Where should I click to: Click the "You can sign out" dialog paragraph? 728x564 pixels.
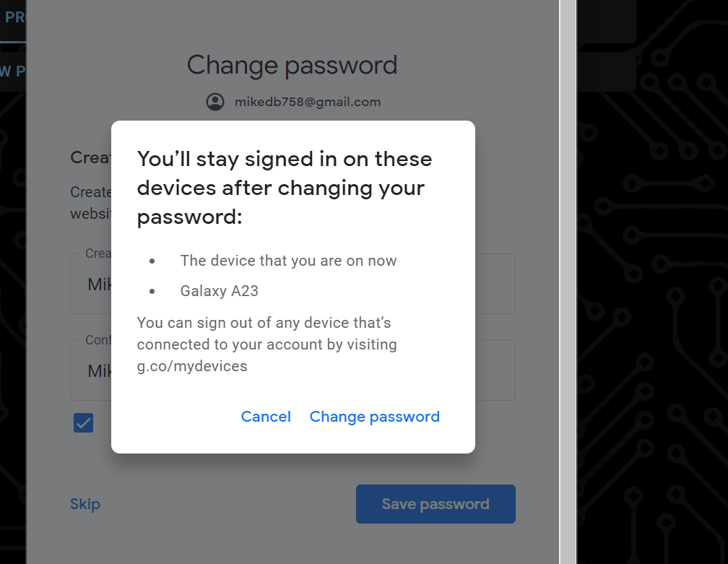pos(267,344)
